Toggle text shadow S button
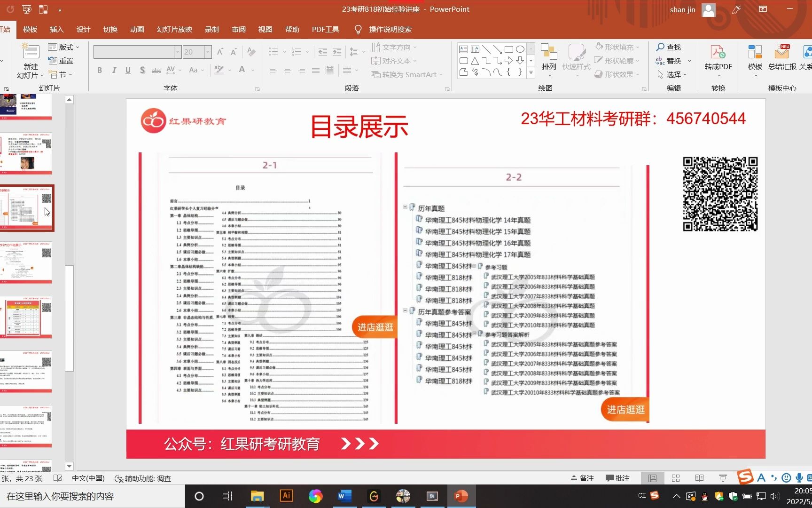812x508 pixels. click(x=142, y=70)
